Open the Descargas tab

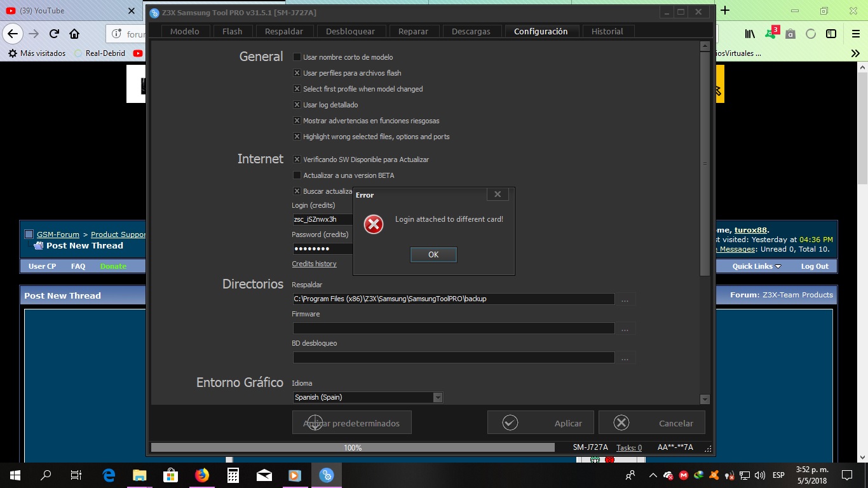[x=471, y=31]
